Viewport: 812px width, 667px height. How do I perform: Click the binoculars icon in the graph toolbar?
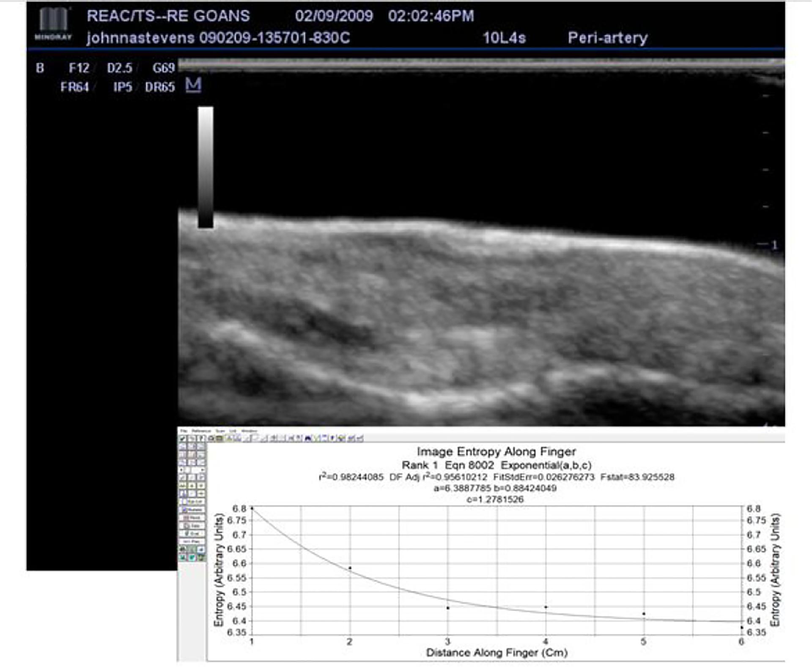tap(307, 438)
